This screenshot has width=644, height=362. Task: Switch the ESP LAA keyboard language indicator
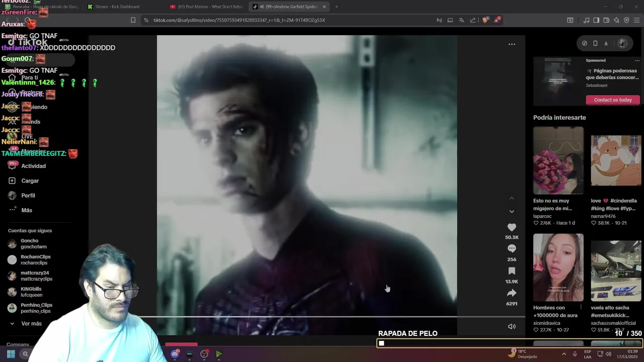[588, 354]
